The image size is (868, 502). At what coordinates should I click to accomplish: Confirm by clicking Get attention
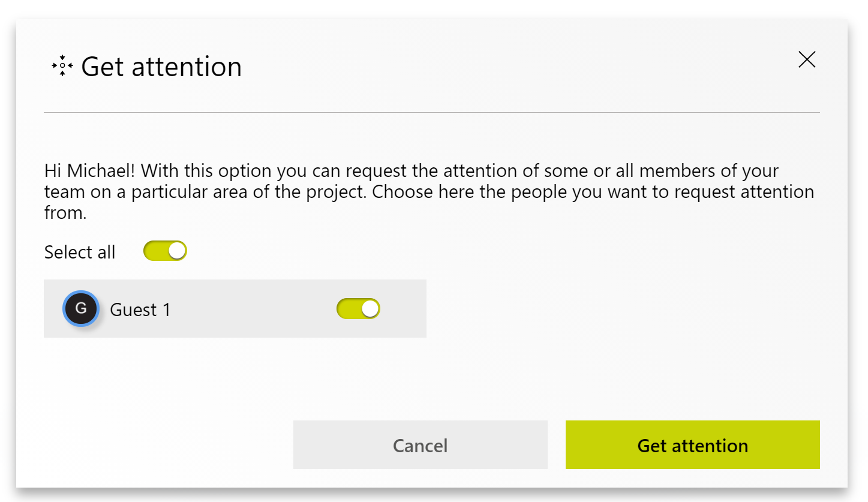point(692,444)
